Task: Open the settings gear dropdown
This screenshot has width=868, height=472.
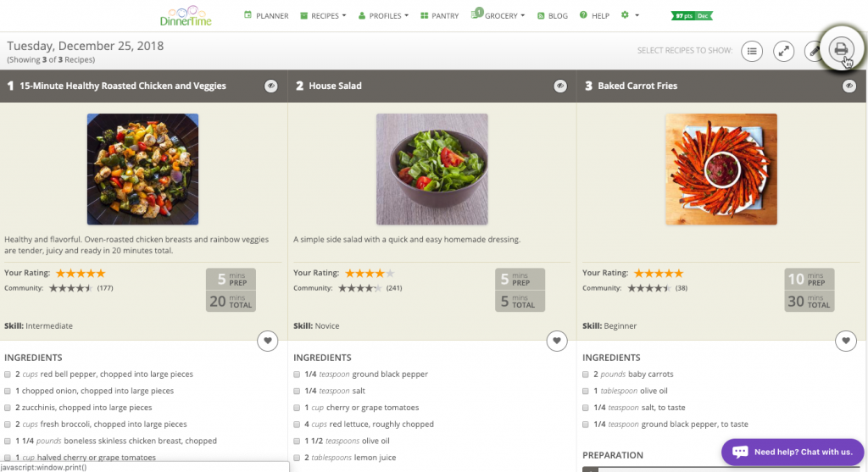Action: [x=630, y=15]
